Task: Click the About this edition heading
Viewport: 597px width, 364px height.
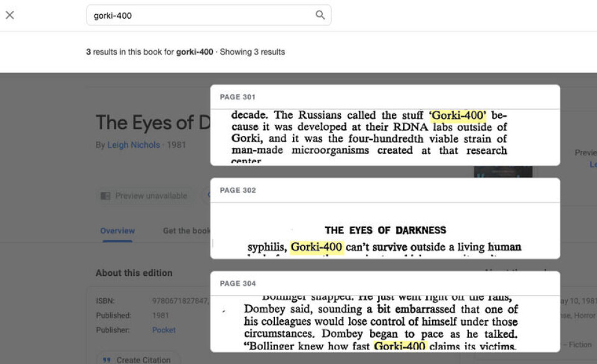Action: pyautogui.click(x=134, y=273)
